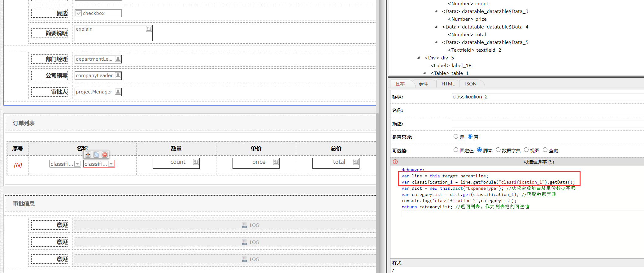The width and height of the screenshot is (644, 273).
Task: Click the 标识 input with classification_2
Action: [548, 97]
